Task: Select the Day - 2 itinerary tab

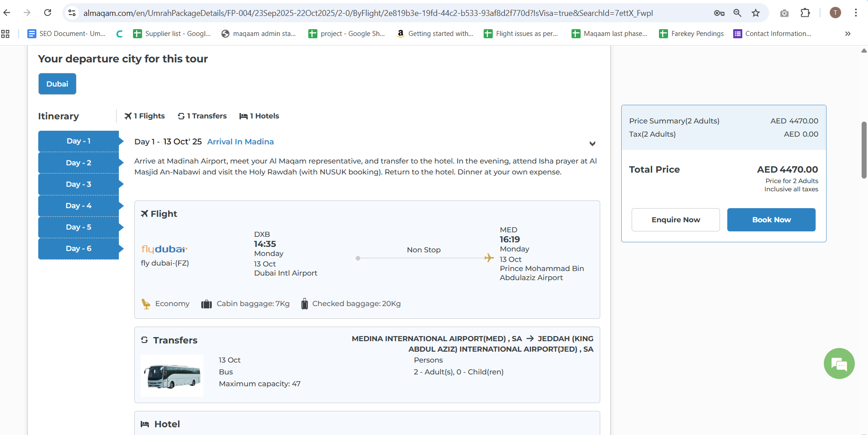Action: (x=78, y=163)
